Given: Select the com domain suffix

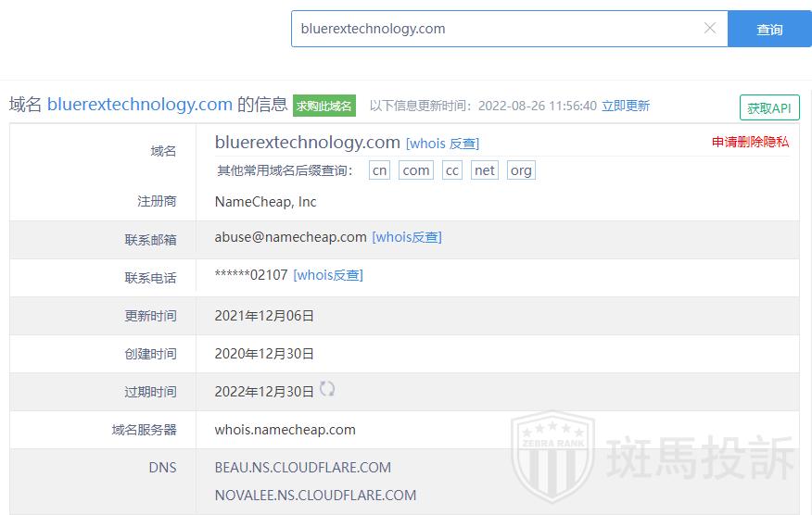Looking at the screenshot, I should click(x=416, y=170).
